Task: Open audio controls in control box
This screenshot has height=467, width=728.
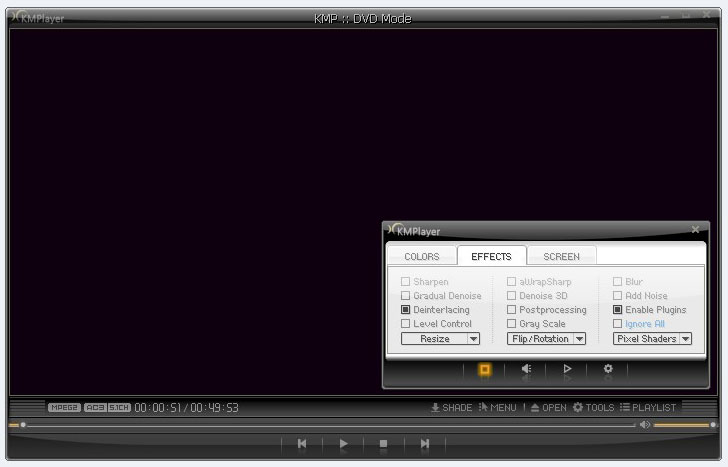Action: (x=526, y=369)
